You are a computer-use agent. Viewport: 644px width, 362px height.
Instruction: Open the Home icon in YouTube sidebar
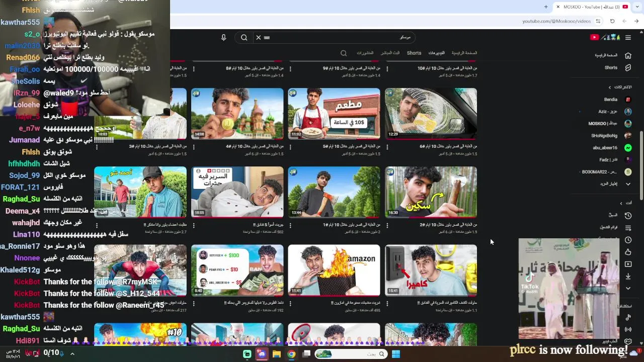(628, 55)
